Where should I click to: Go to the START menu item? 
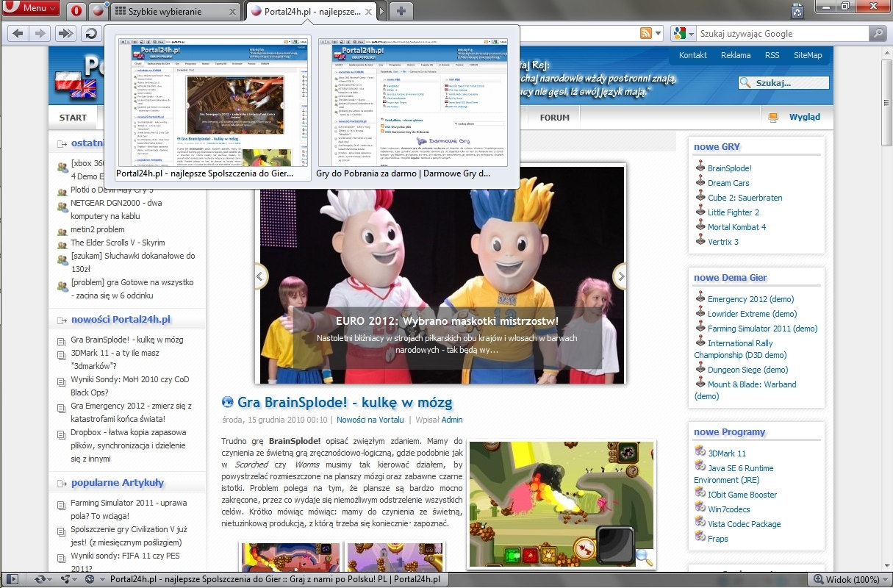click(x=73, y=118)
